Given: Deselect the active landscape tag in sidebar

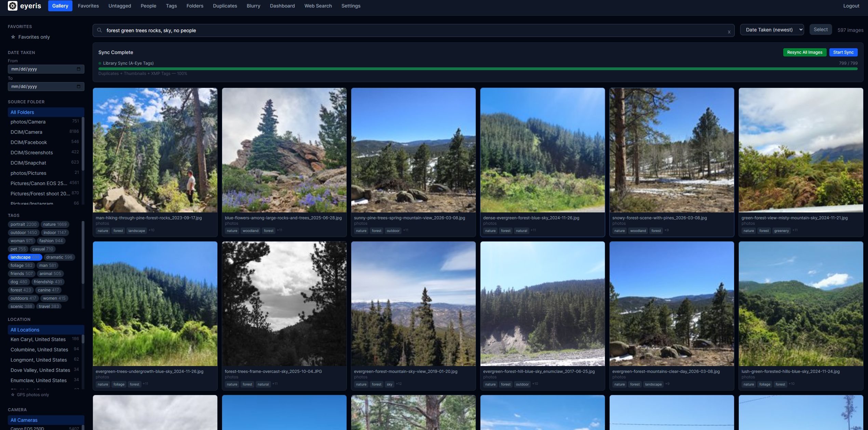Looking at the screenshot, I should (25, 257).
